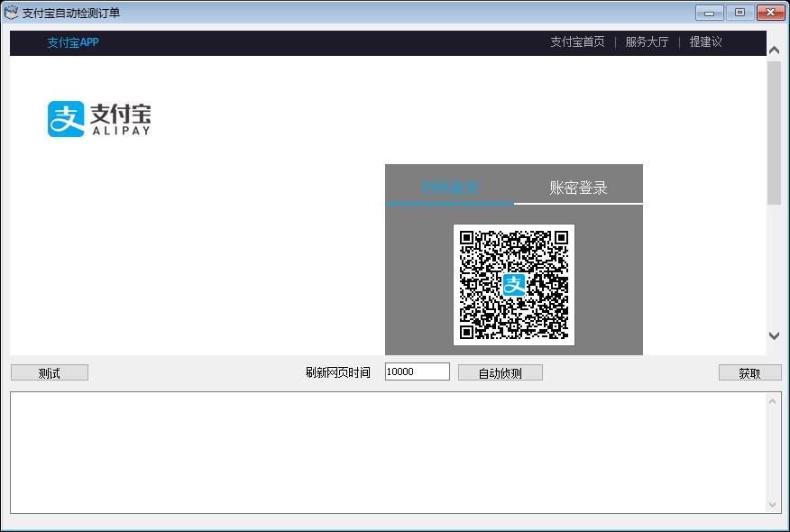790x532 pixels.
Task: Switch to the 扫码登录 tab
Action: click(449, 188)
